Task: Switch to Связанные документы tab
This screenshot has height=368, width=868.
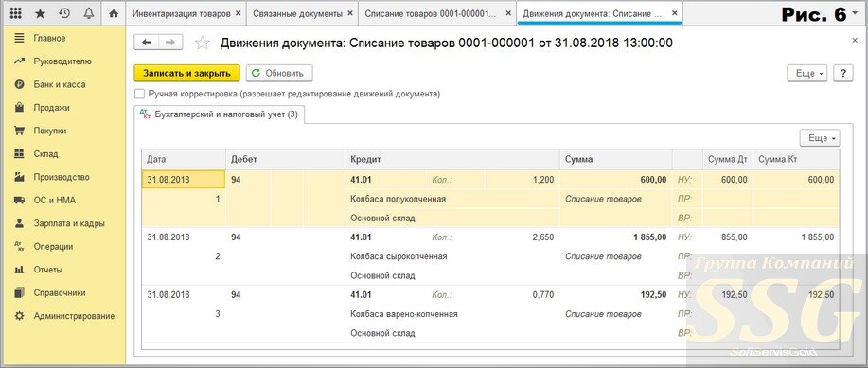Action: 297,13
